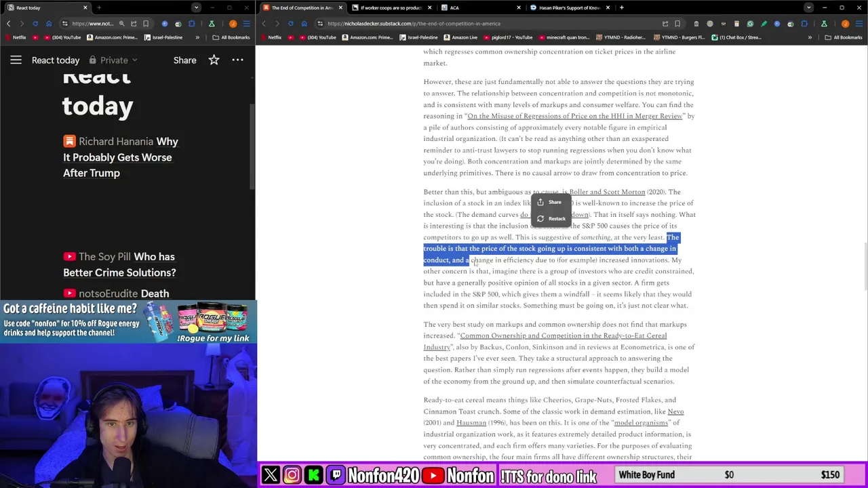Open the three-dot more options menu

click(237, 60)
